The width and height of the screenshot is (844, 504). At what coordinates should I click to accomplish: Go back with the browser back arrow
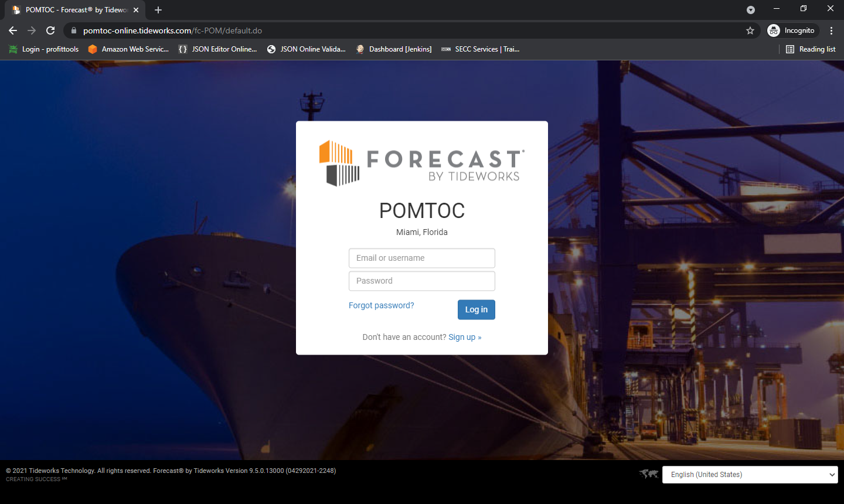coord(13,30)
